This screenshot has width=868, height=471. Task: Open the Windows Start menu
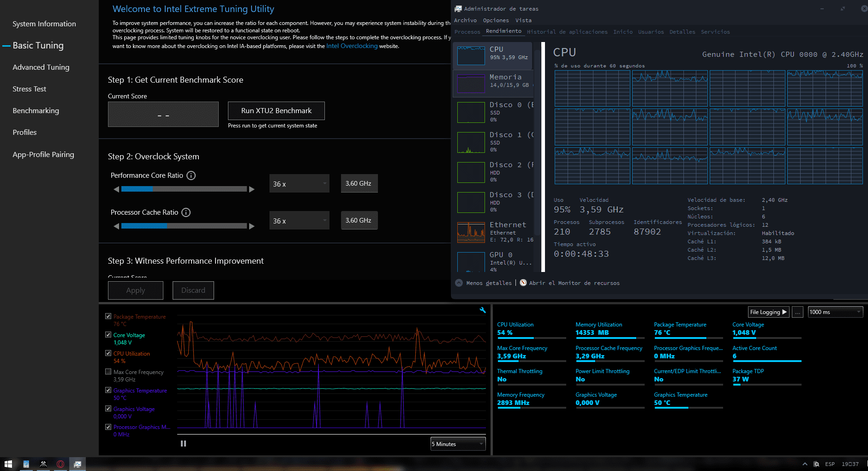coord(8,464)
